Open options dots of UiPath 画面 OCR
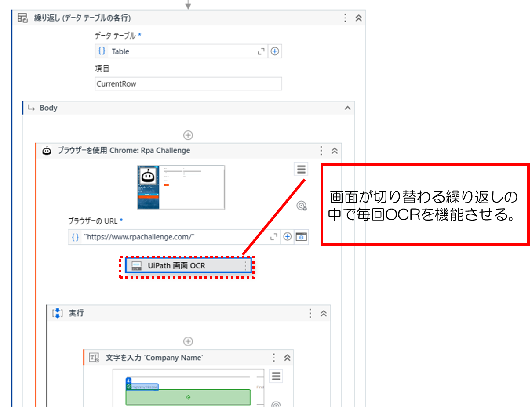The image size is (532, 409). [245, 265]
